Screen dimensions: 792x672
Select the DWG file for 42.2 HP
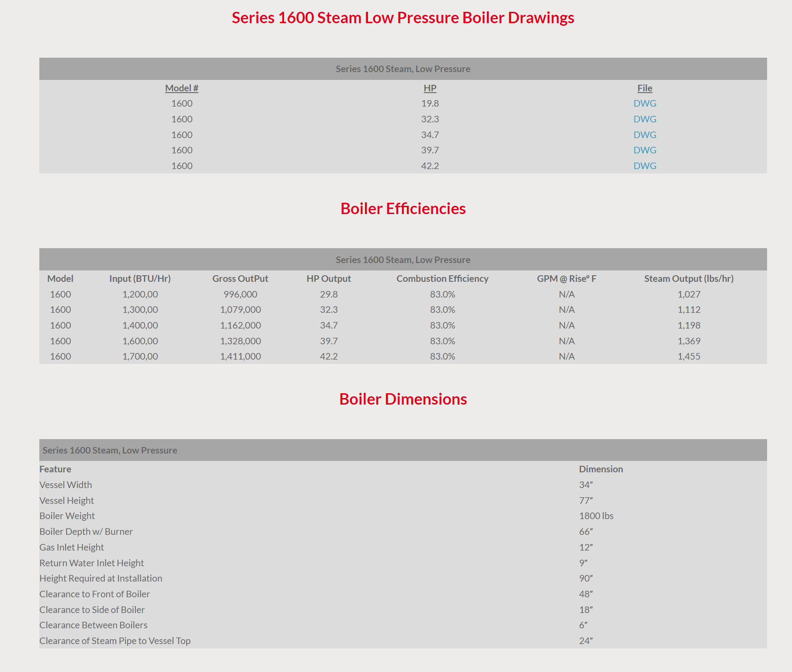pos(645,166)
